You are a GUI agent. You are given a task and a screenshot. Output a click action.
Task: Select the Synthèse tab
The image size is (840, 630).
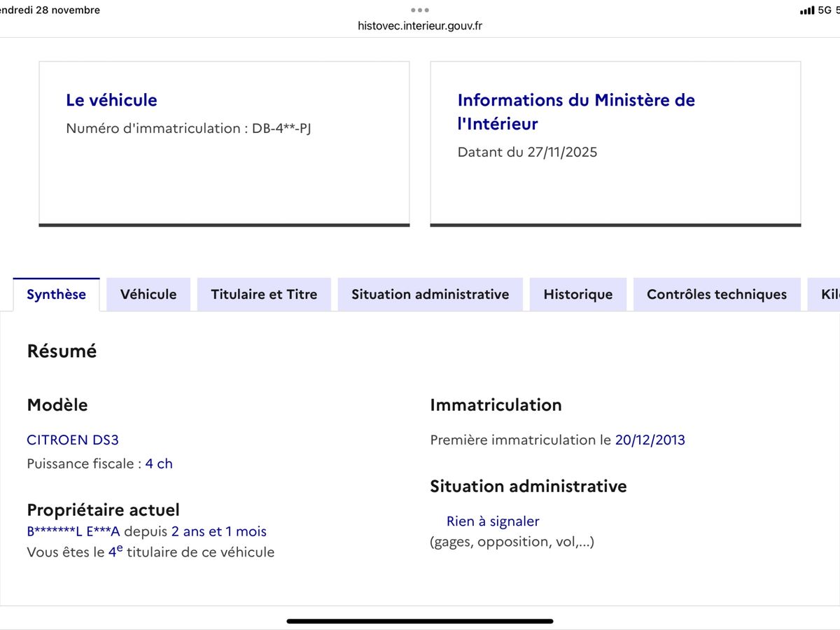tap(56, 294)
